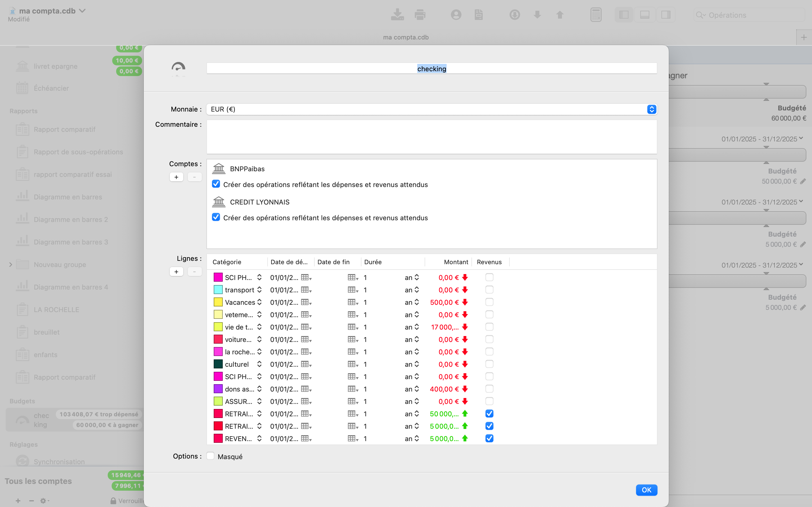Image resolution: width=812 pixels, height=507 pixels.
Task: Click the yellow Vacances color swatch
Action: (x=218, y=302)
